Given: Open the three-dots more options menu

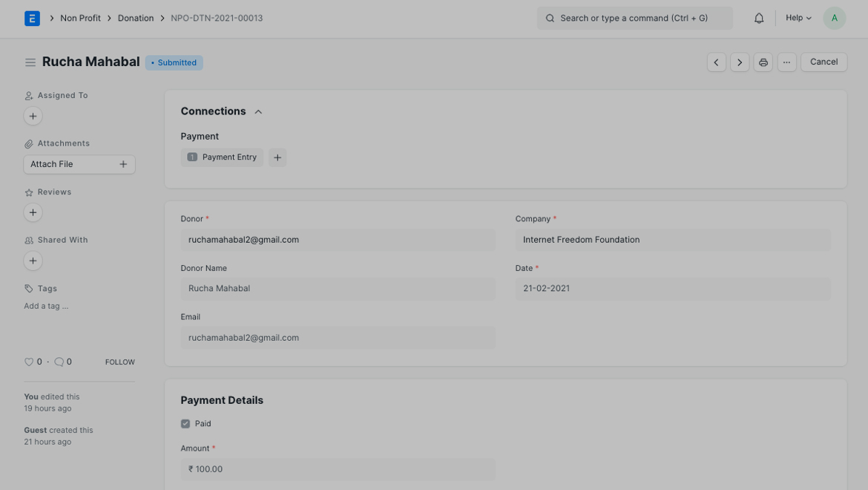Looking at the screenshot, I should [786, 62].
